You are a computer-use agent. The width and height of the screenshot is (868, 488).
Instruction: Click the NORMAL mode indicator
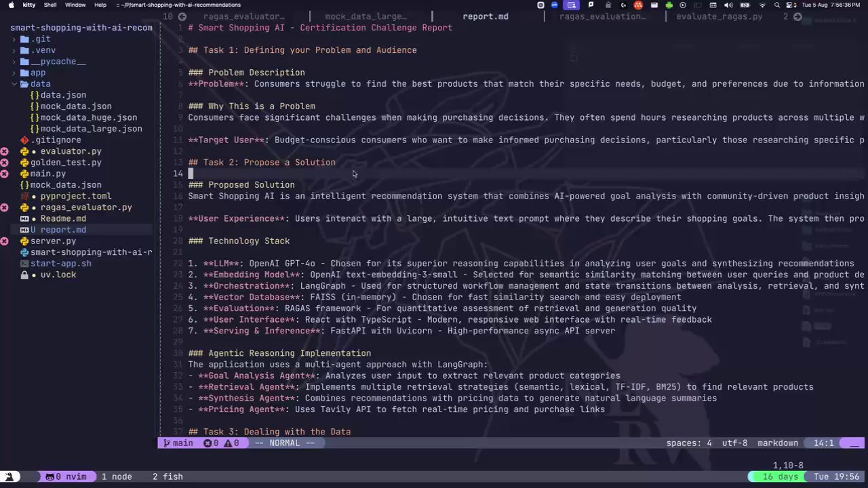(284, 443)
